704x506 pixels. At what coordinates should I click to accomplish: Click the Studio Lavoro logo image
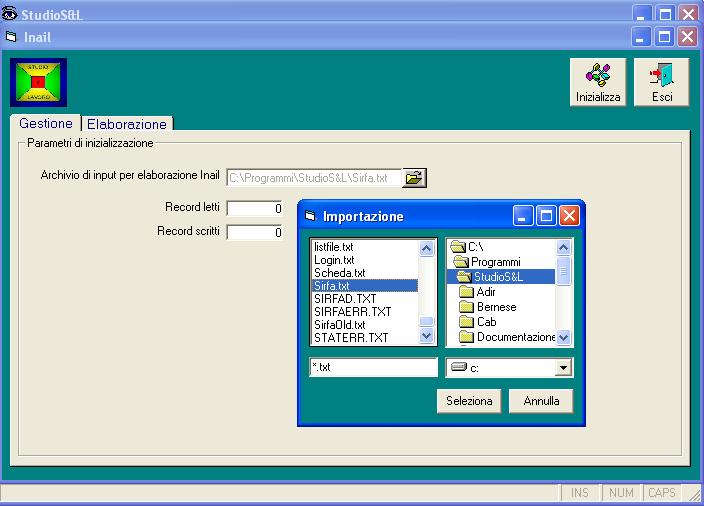[39, 82]
